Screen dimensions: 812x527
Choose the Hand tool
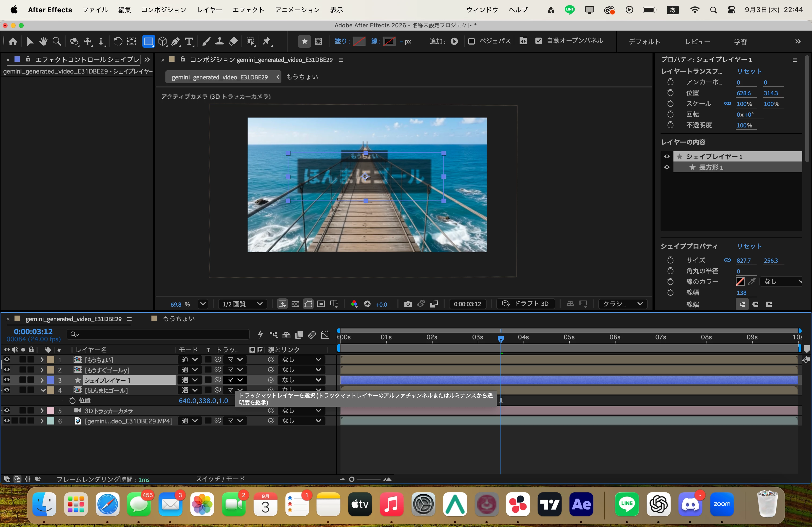pyautogui.click(x=43, y=42)
